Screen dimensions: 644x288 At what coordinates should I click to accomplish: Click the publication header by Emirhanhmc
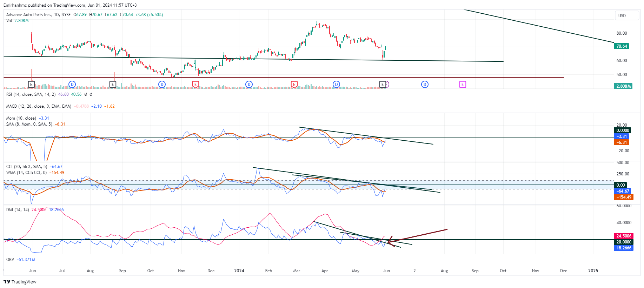[70, 5]
